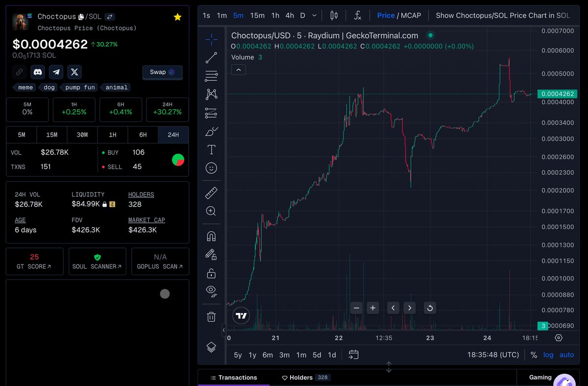Screen dimensions: 588x386
Task: Open the emoji sticker tool
Action: click(211, 168)
